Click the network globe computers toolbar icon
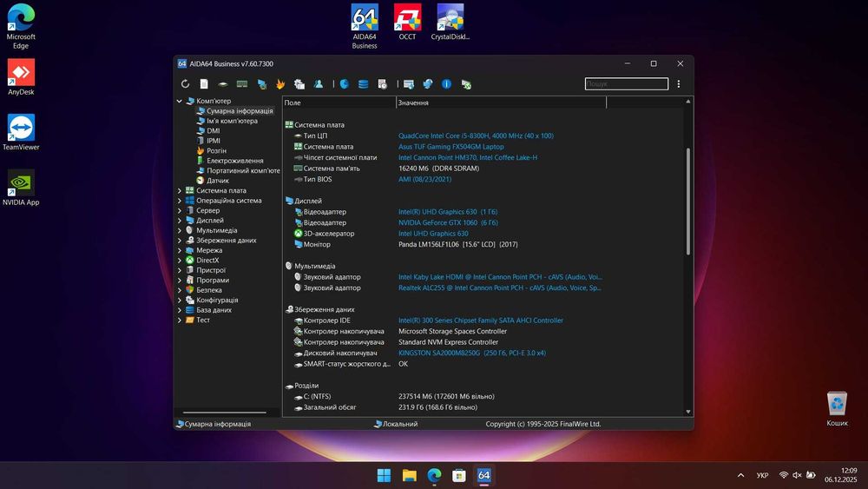Viewport: 868px width, 489px height. [428, 84]
